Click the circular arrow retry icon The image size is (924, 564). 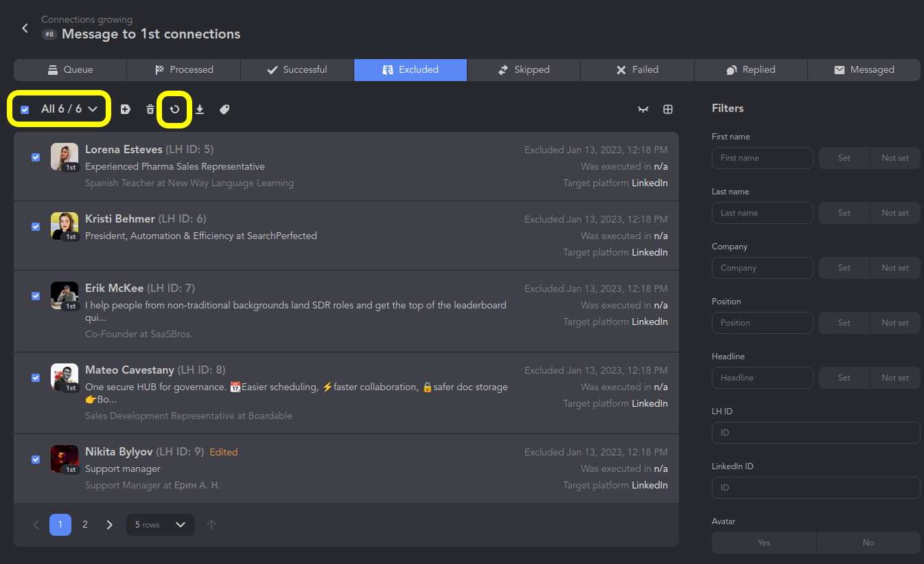point(175,109)
